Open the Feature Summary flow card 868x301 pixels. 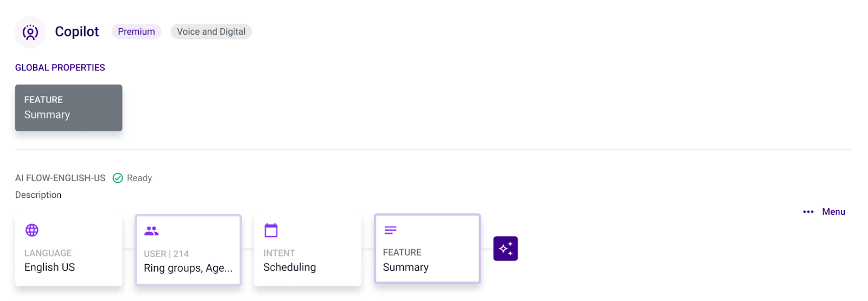[427, 248]
